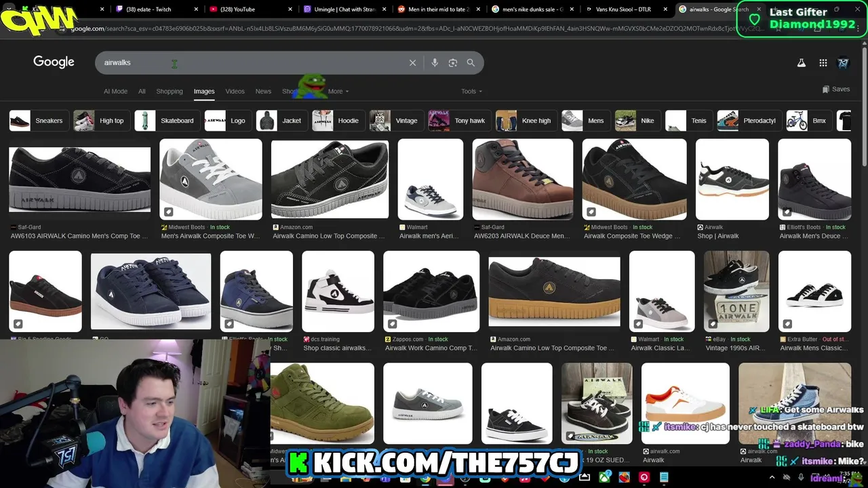Filter images by Tenis chip

pos(689,121)
